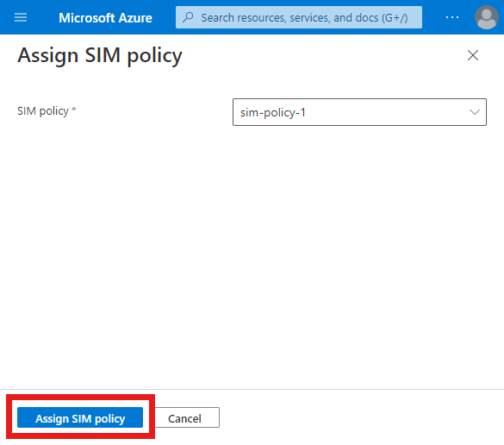
Task: Open the hamburger portal menu
Action: point(21,17)
